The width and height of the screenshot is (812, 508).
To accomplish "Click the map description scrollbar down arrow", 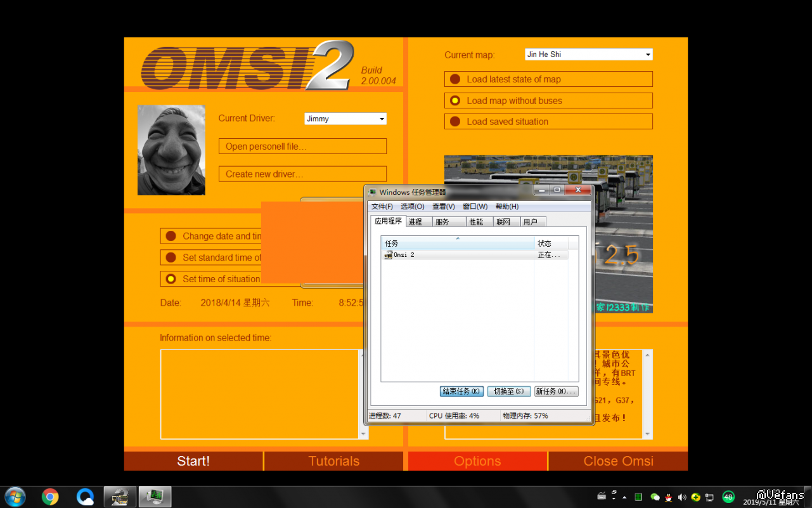I will (x=647, y=434).
